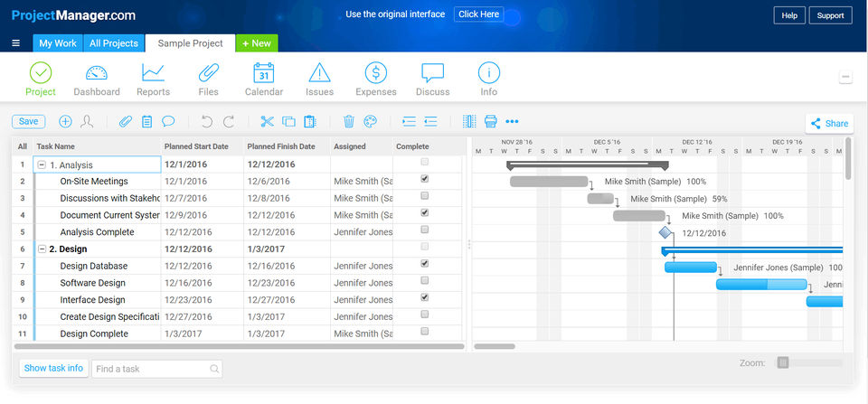This screenshot has width=868, height=404.
Task: Click the Zoom slider handle
Action: (783, 363)
